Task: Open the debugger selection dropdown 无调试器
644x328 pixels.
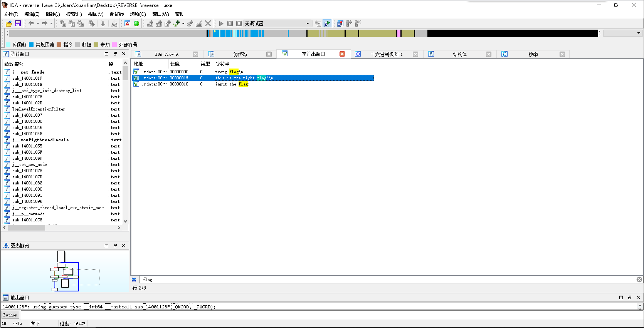Action: pos(277,23)
